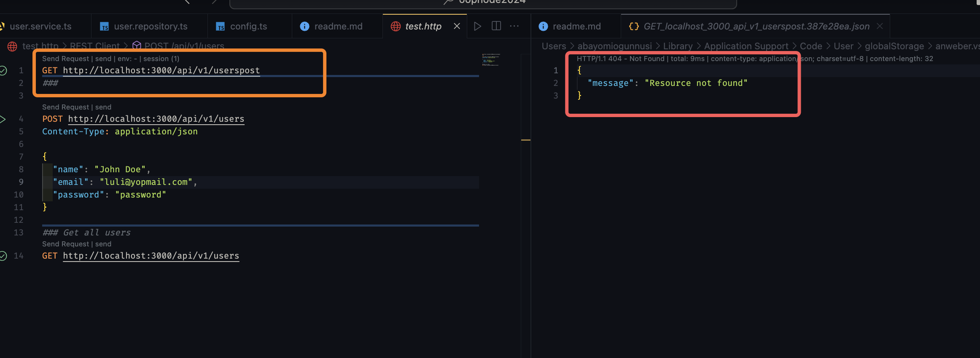Click the Code breadcrumb
Screen dimensions: 980x358
(x=811, y=46)
